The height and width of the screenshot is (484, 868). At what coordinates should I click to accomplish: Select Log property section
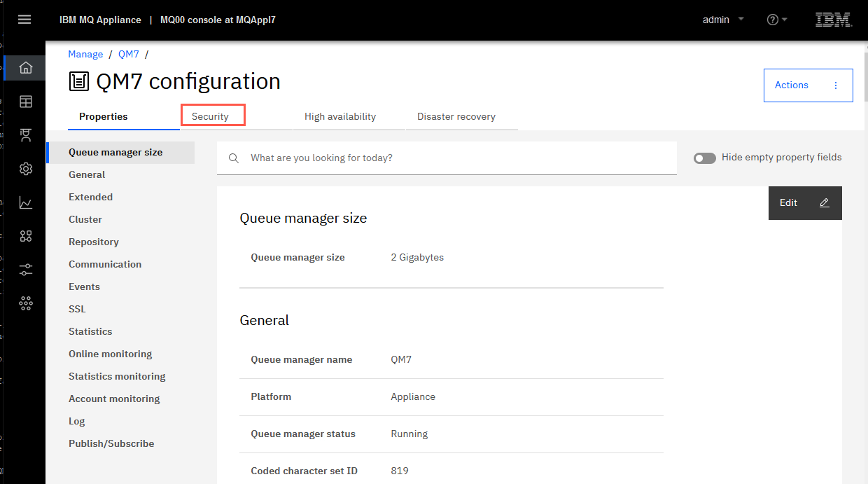click(x=76, y=422)
